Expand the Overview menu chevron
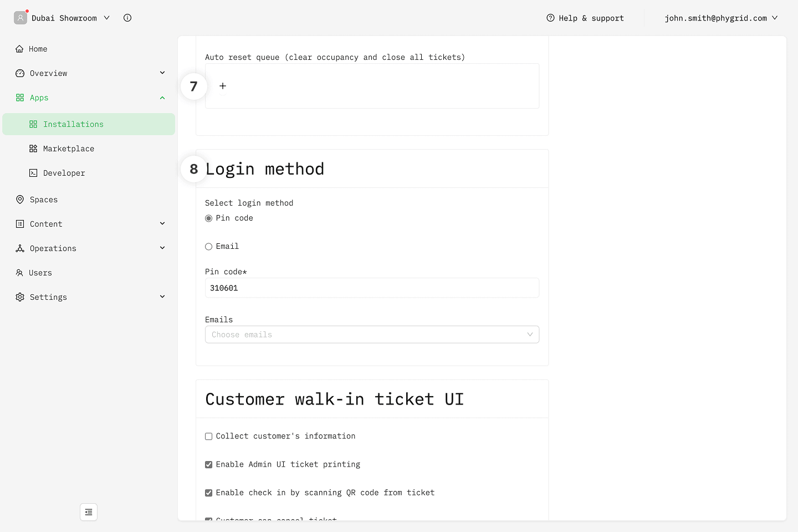 tap(162, 73)
